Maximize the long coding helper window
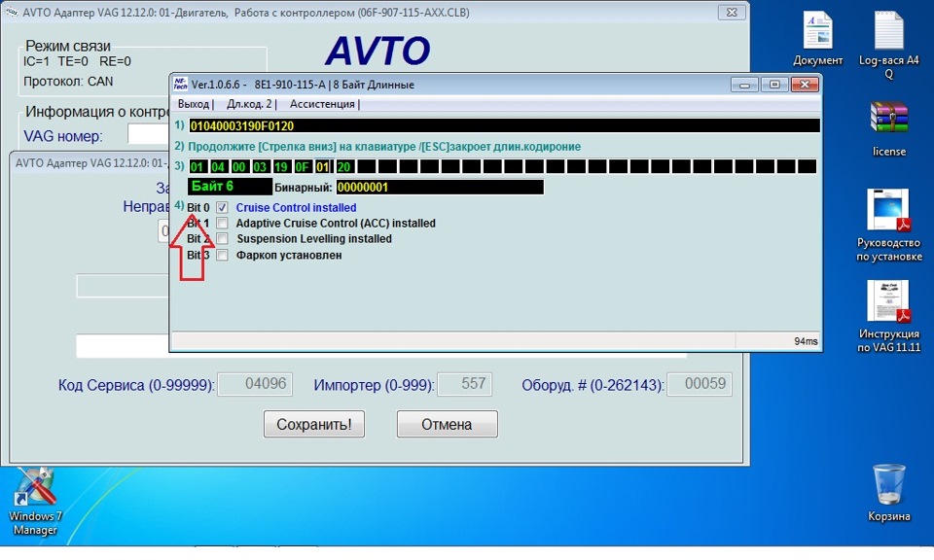The width and height of the screenshot is (934, 560). click(774, 85)
